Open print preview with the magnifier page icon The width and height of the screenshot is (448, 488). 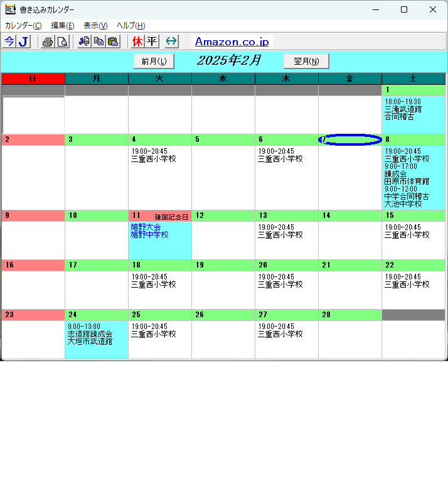click(62, 41)
